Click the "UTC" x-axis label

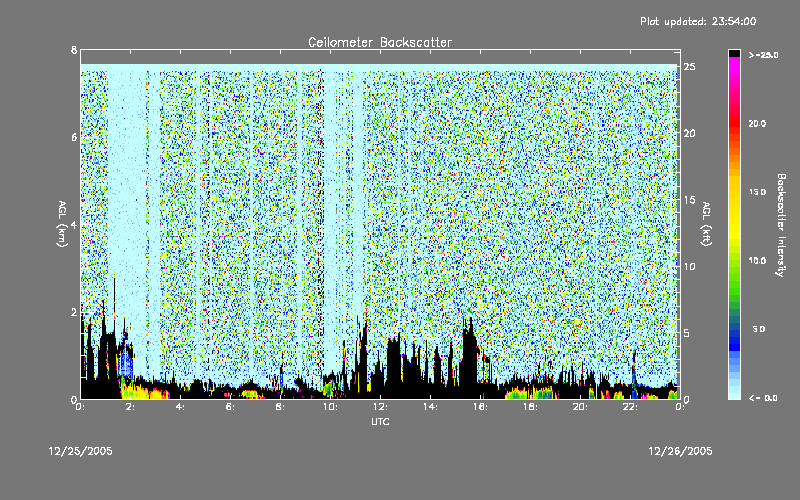[x=380, y=421]
